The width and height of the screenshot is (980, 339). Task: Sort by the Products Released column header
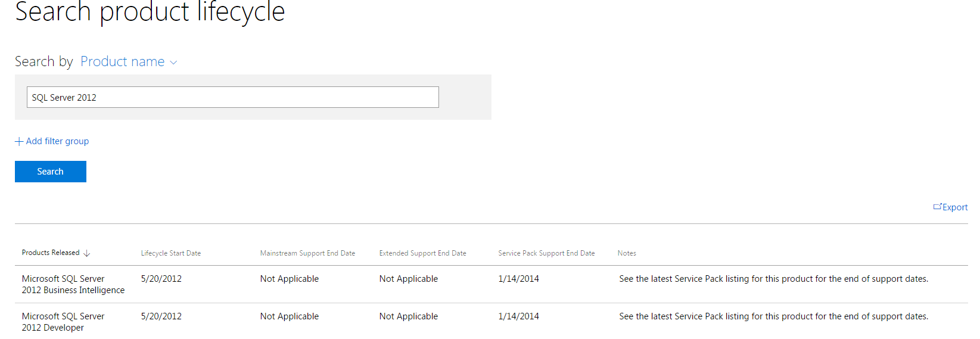click(51, 253)
